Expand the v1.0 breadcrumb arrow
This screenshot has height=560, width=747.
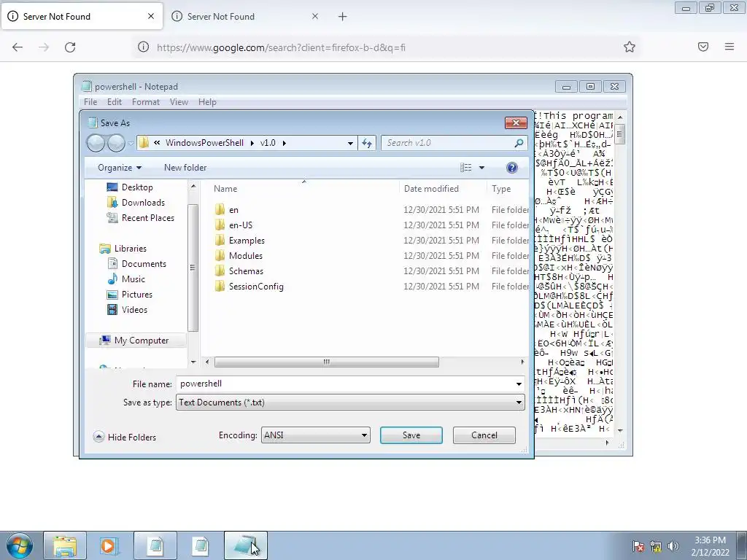coord(285,143)
